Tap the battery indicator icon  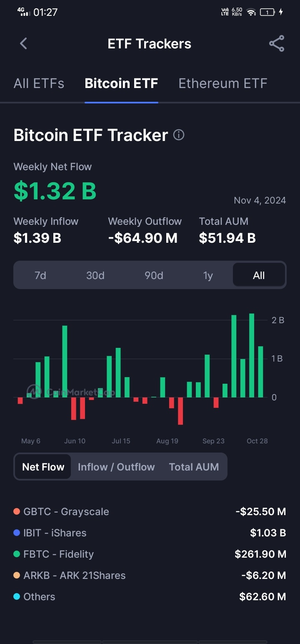[x=267, y=12]
